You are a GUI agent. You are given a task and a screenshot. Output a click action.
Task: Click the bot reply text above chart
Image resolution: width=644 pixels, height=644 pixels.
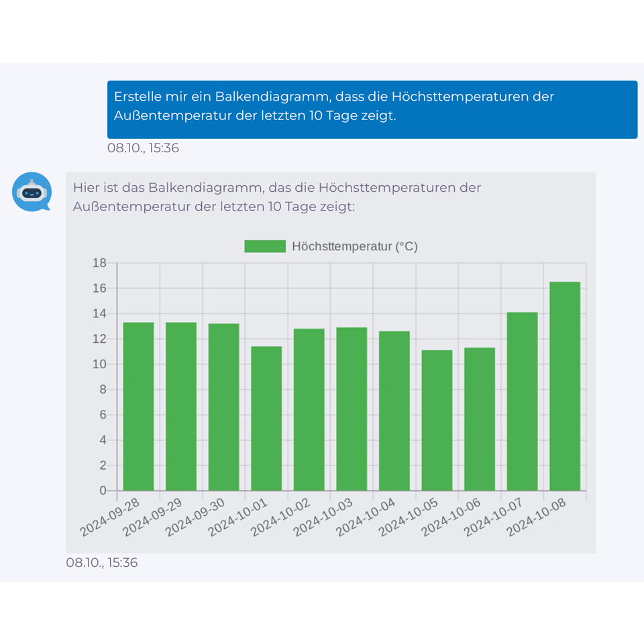point(277,197)
